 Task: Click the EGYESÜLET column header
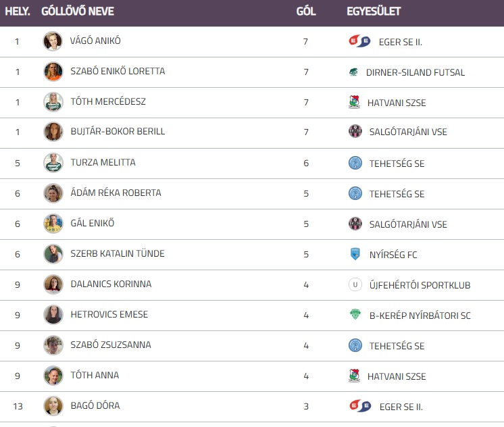tap(374, 11)
